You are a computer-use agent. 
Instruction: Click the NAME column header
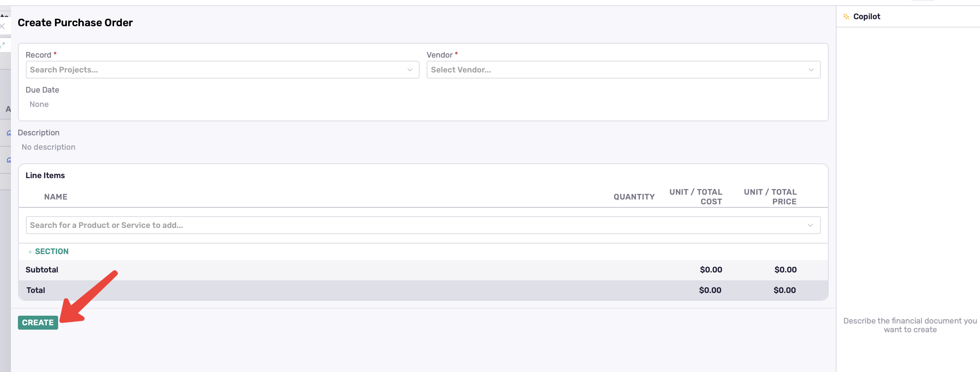(x=56, y=197)
